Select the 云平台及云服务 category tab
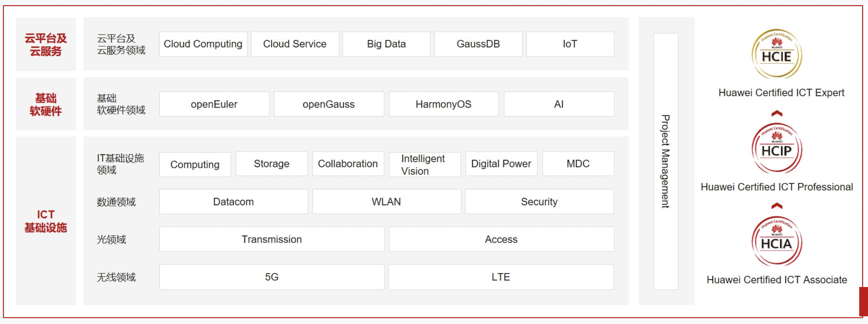Viewport: 868px width, 324px height. (46, 44)
